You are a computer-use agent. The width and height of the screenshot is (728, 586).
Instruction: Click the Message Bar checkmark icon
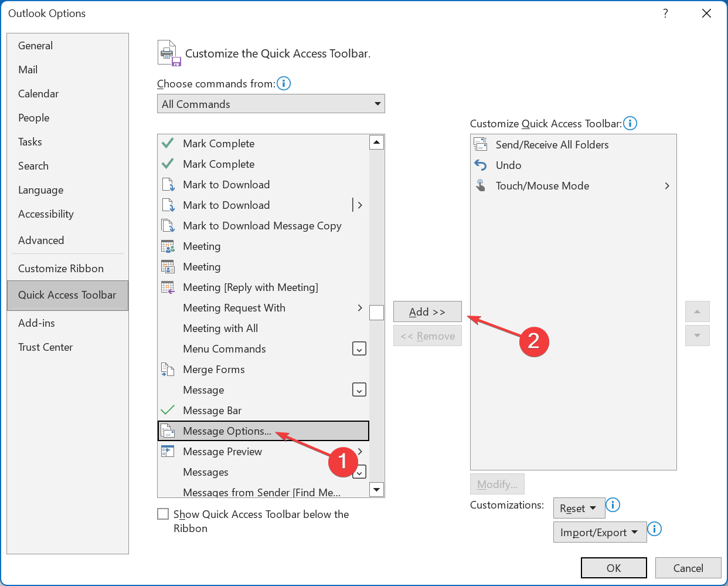(168, 410)
